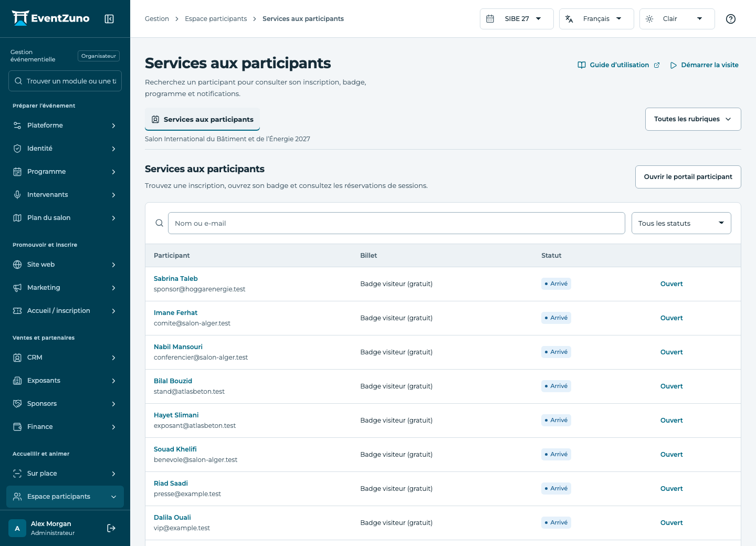Click the Plateforme sliders icon
756x546 pixels.
(x=17, y=125)
